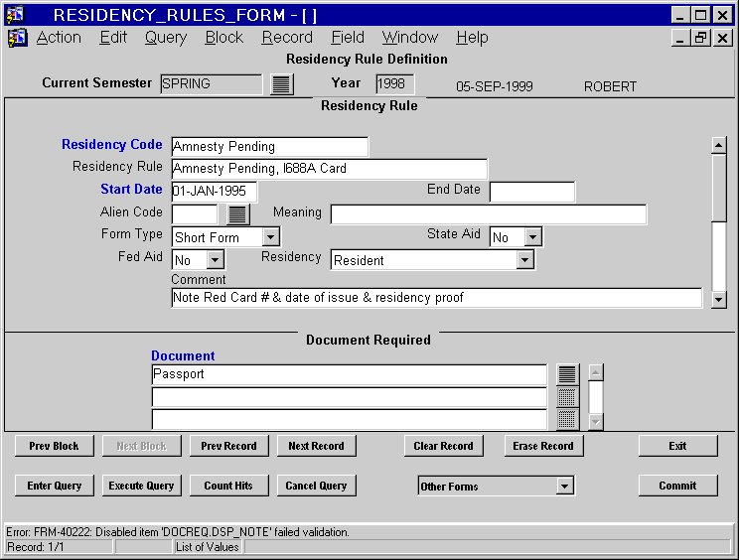Expand the Fed Aid dropdown
This screenshot has width=739, height=560.
click(x=215, y=259)
